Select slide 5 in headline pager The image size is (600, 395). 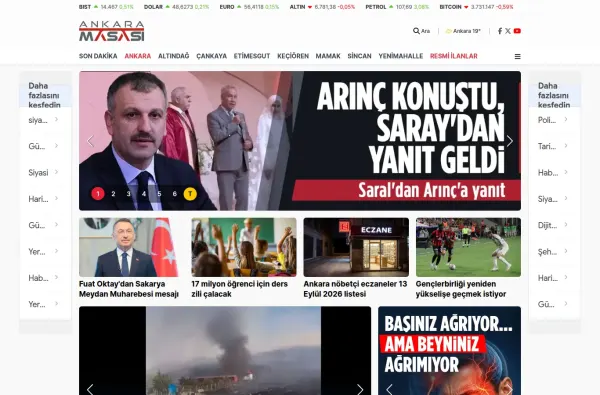pyautogui.click(x=159, y=194)
